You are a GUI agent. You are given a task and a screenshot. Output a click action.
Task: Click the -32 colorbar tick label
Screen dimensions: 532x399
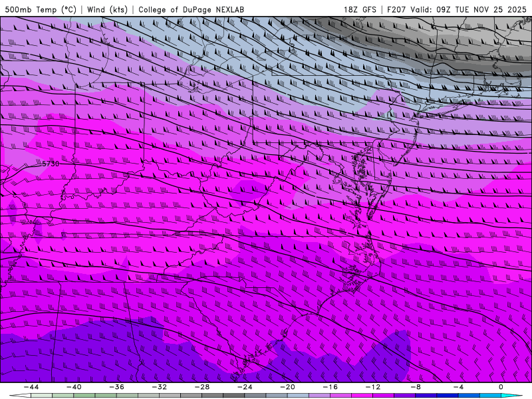pos(159,387)
